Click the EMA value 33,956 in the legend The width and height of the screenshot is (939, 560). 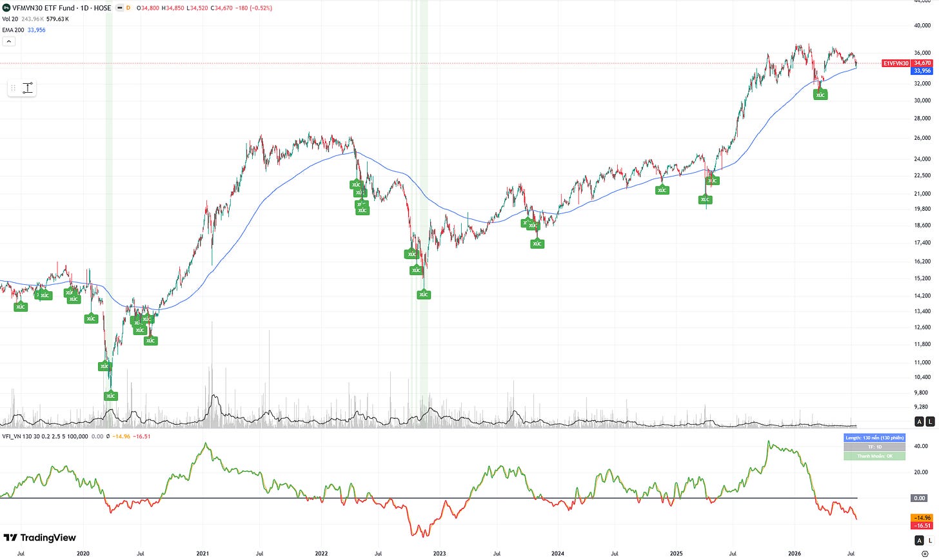click(37, 30)
